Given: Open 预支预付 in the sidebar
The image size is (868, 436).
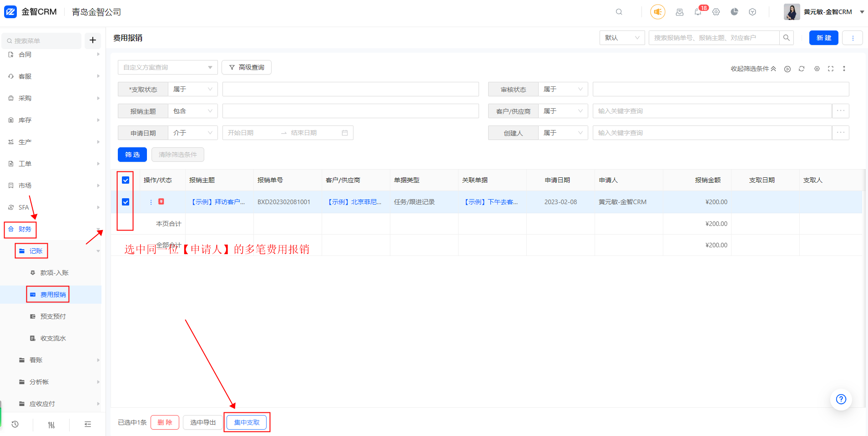Looking at the screenshot, I should [53, 316].
